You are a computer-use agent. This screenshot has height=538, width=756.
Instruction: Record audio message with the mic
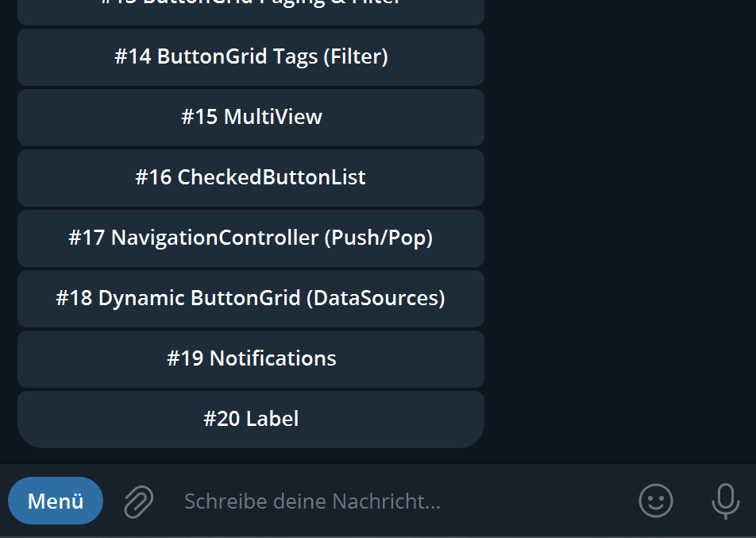[725, 501]
